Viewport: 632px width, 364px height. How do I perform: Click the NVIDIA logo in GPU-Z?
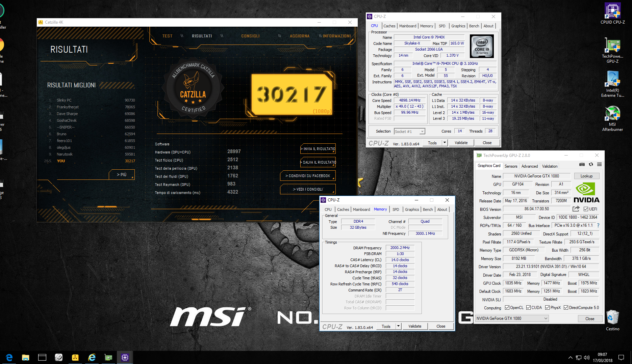[586, 193]
